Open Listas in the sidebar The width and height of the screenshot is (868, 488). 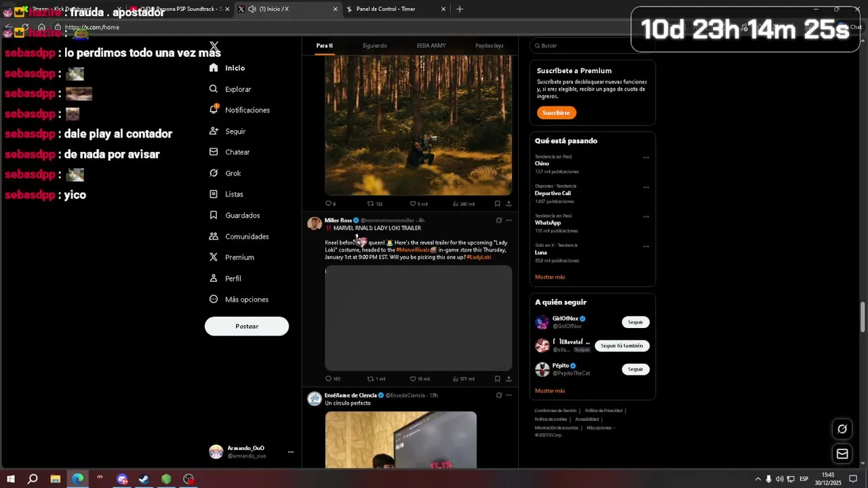(226, 194)
